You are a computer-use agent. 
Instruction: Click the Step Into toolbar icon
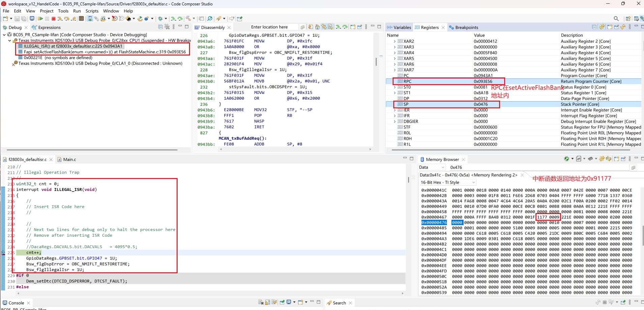click(60, 19)
